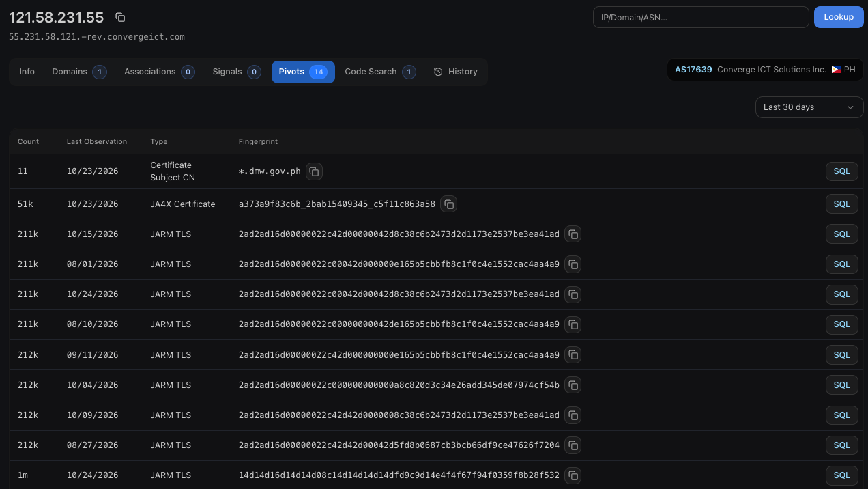868x489 pixels.
Task: Open SQL for the 1m count JARM row
Action: coord(841,475)
